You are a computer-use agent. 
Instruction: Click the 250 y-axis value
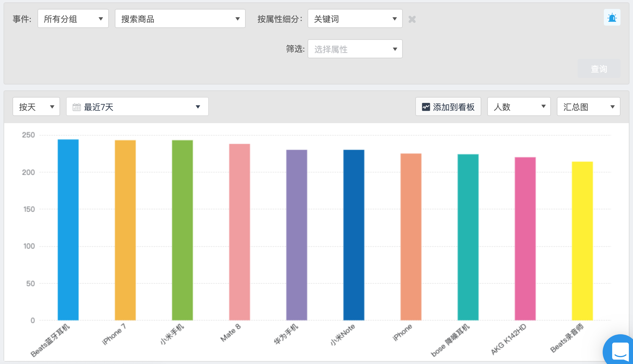tap(28, 135)
